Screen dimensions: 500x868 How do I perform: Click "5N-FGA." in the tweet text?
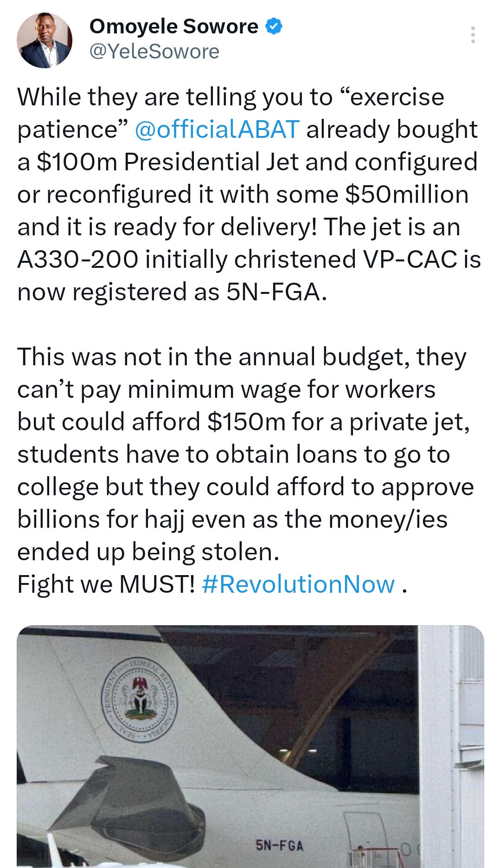pyautogui.click(x=277, y=292)
